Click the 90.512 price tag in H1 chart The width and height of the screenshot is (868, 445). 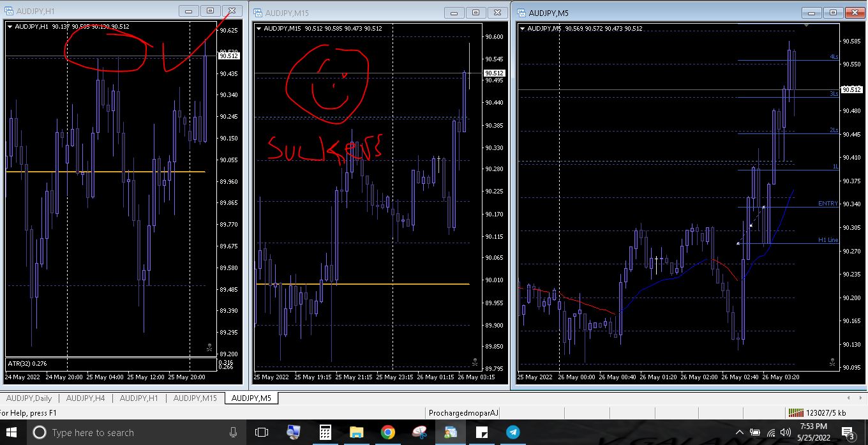pos(228,56)
